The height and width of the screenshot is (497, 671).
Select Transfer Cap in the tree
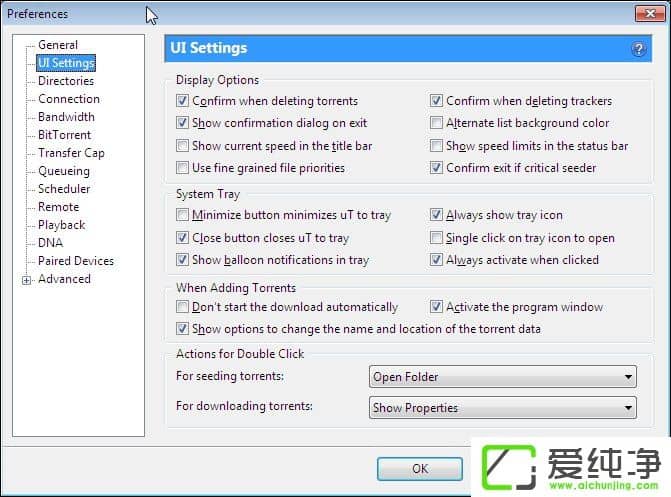(x=71, y=153)
